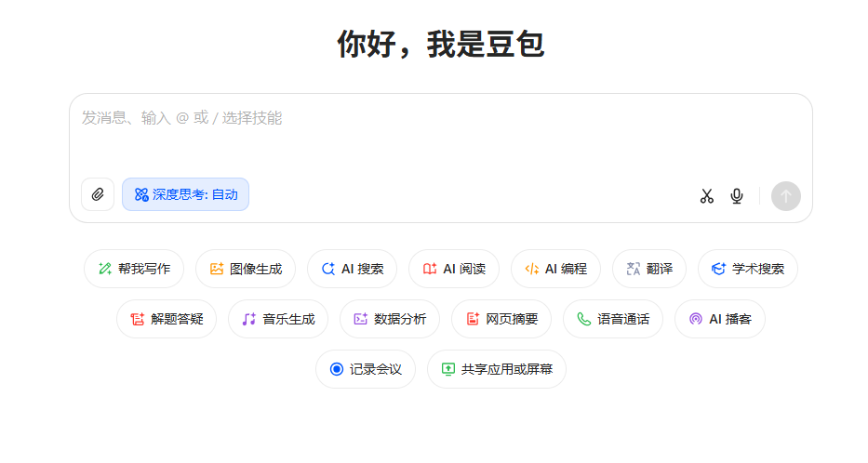Select the AI 编程 coding skill
868x463 pixels.
(555, 269)
